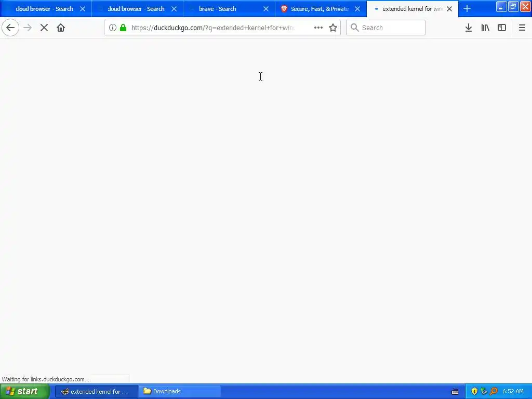Bookmark this page with the star
Viewport: 532px width, 399px height.
click(333, 28)
